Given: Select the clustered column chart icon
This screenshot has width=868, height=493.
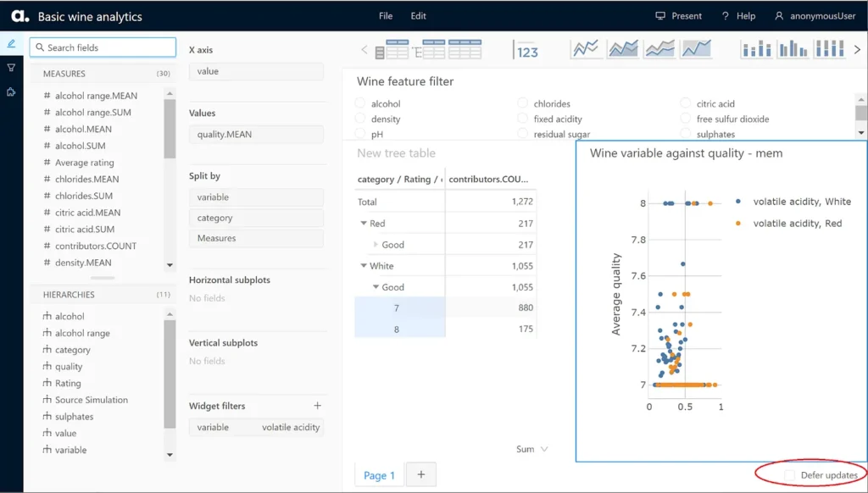Looking at the screenshot, I should (793, 49).
